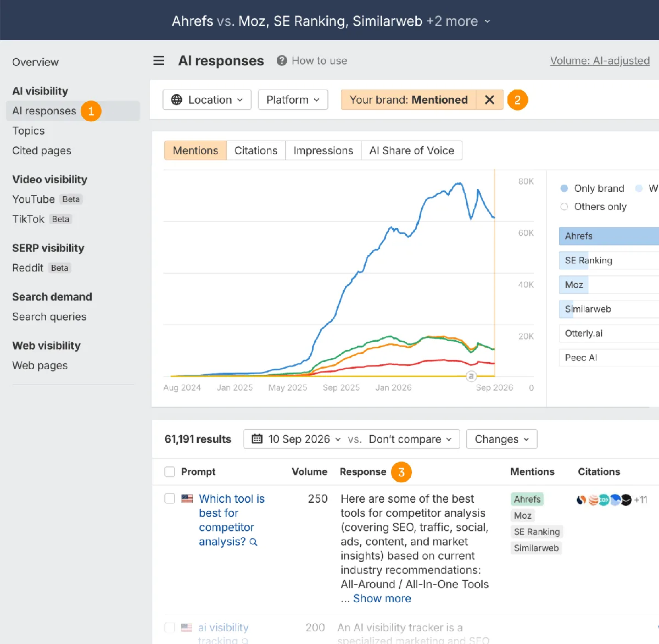Screen dimensions: 659x644
Task: Click Show more in the first response
Action: [382, 598]
